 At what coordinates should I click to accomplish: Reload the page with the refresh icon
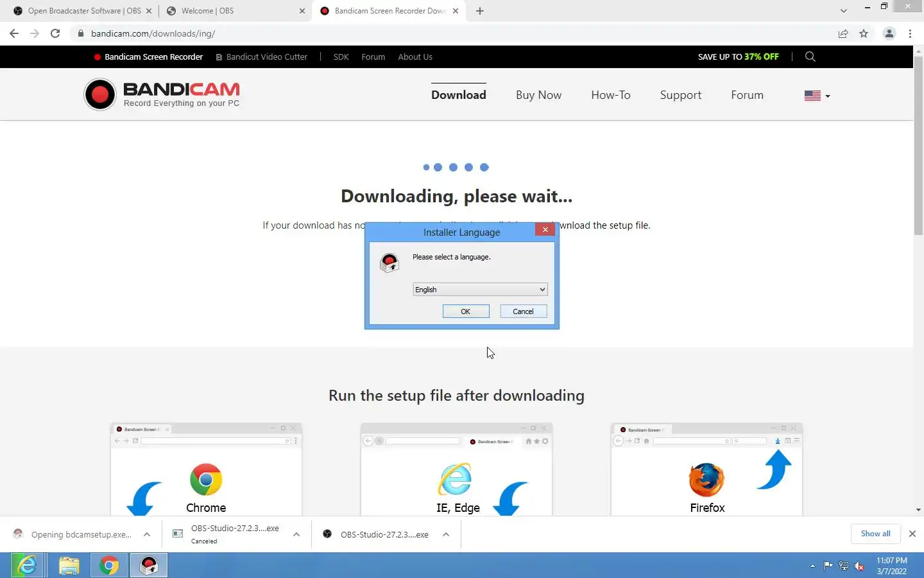55,33
